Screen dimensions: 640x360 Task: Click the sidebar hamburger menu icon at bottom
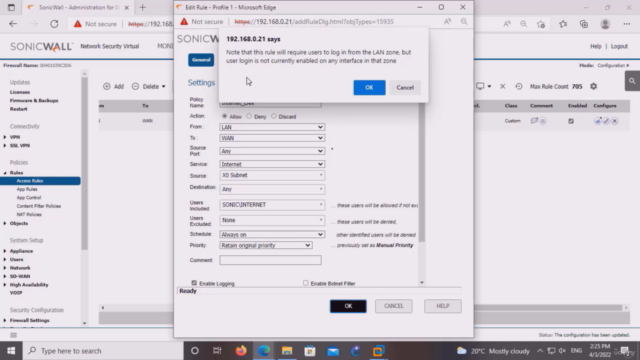click(x=13, y=335)
